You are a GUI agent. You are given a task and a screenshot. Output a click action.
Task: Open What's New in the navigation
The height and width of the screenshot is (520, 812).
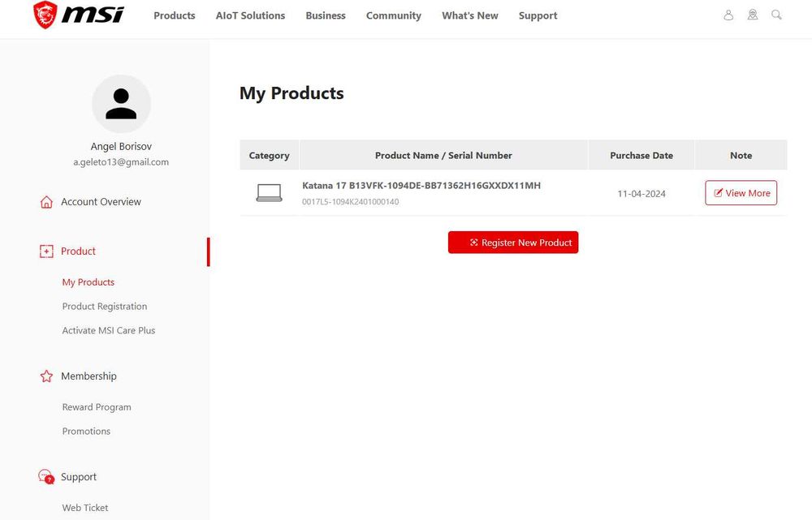click(470, 15)
